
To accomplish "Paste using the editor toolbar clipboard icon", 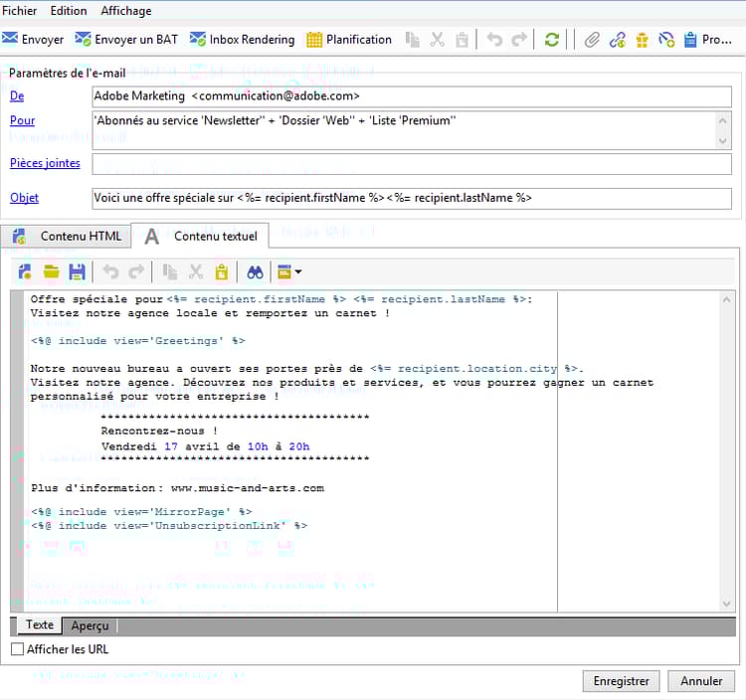I will pyautogui.click(x=222, y=271).
